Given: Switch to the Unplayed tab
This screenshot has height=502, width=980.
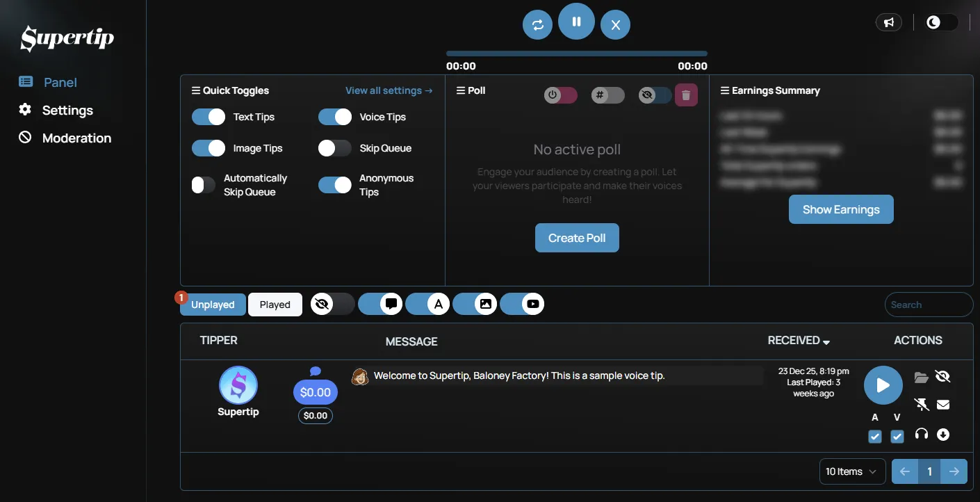Looking at the screenshot, I should pos(213,305).
